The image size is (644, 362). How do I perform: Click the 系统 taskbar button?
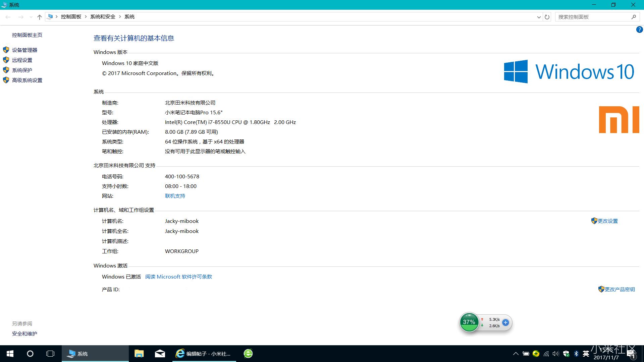(95, 354)
